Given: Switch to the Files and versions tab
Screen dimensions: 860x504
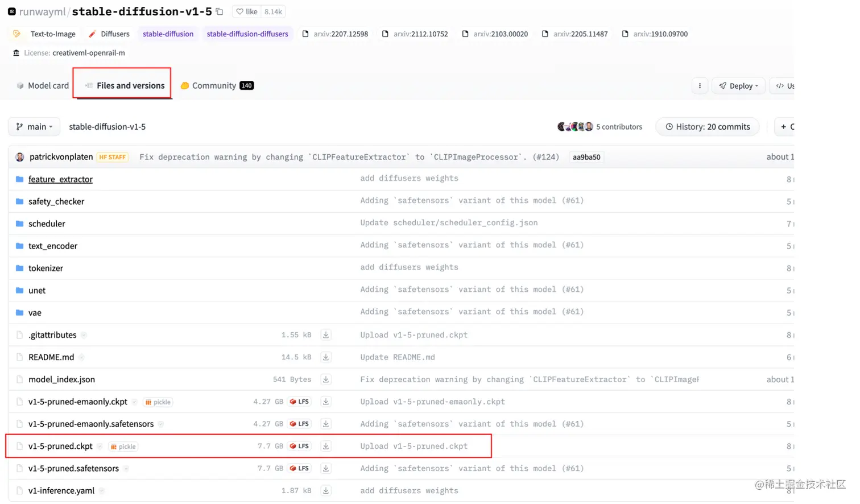Looking at the screenshot, I should [125, 85].
